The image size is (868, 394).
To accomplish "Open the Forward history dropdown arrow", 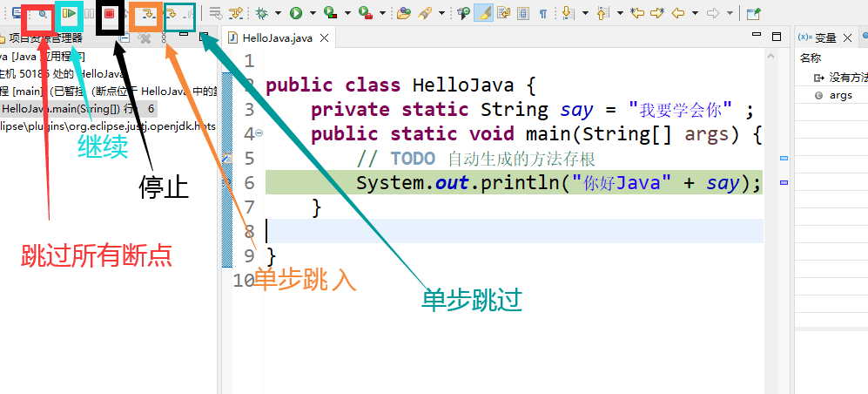I will click(730, 13).
